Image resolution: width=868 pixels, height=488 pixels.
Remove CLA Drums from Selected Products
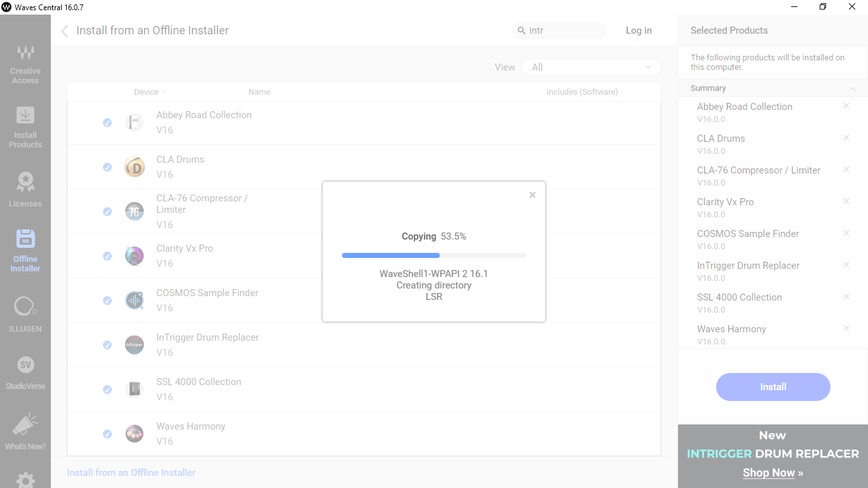[846, 138]
